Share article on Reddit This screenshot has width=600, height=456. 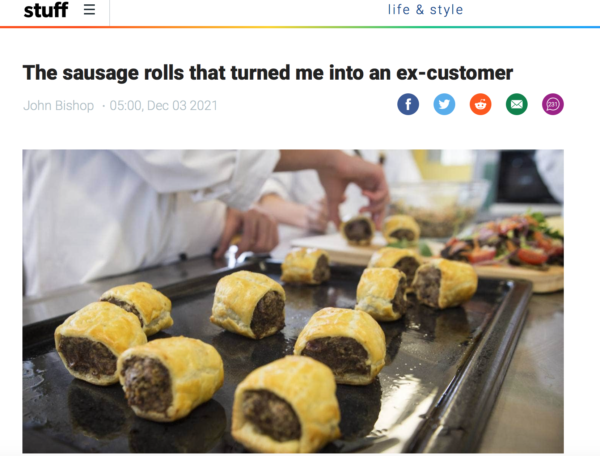click(481, 104)
